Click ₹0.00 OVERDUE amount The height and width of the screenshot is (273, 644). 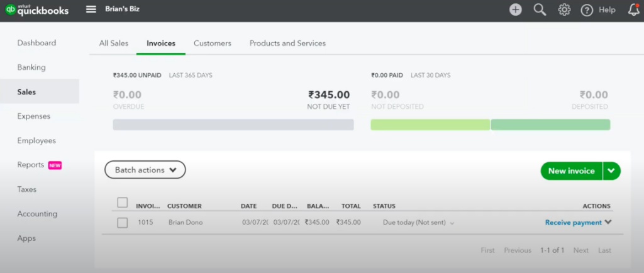coord(127,95)
